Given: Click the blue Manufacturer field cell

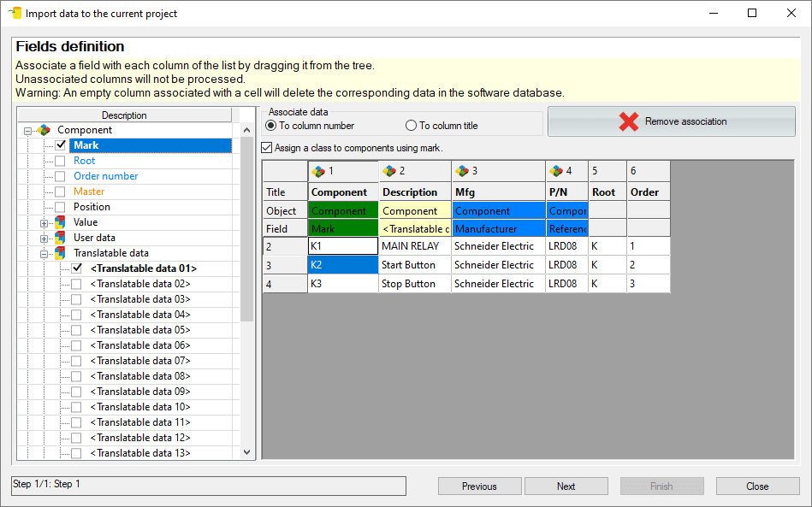Looking at the screenshot, I should [499, 228].
